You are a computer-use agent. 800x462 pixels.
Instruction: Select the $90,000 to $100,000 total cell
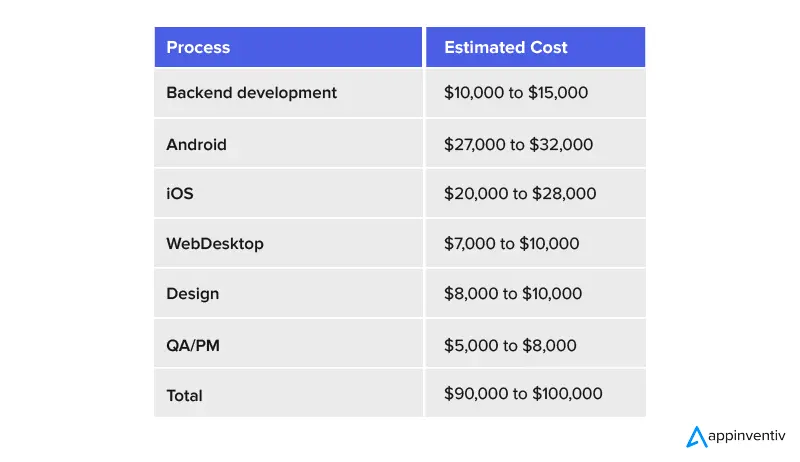[x=523, y=394]
